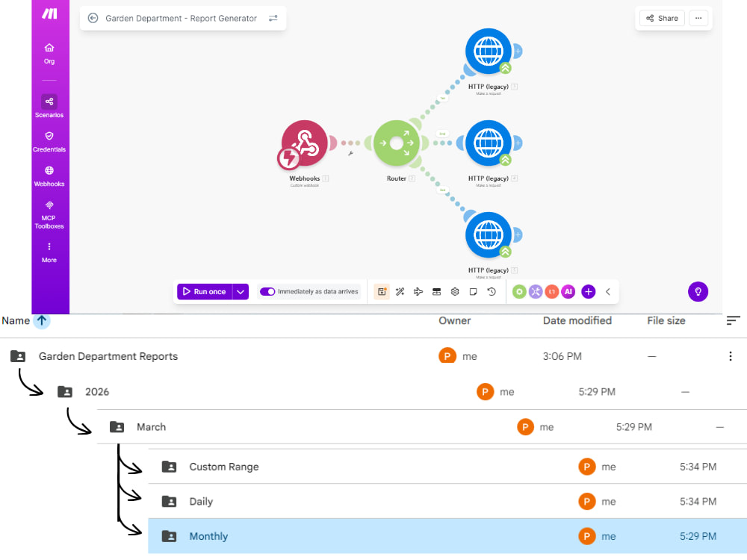The height and width of the screenshot is (560, 747).
Task: Click the Run once button
Action: [205, 291]
